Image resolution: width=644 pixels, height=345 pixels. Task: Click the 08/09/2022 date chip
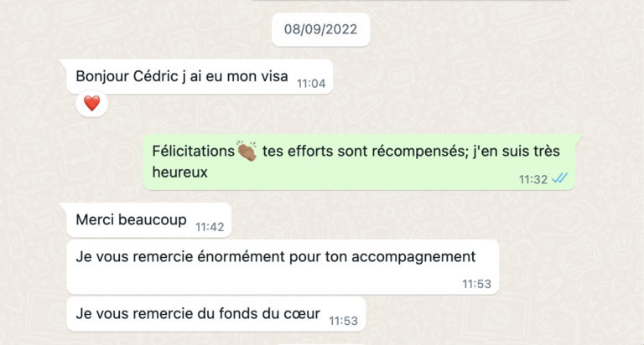(x=320, y=29)
